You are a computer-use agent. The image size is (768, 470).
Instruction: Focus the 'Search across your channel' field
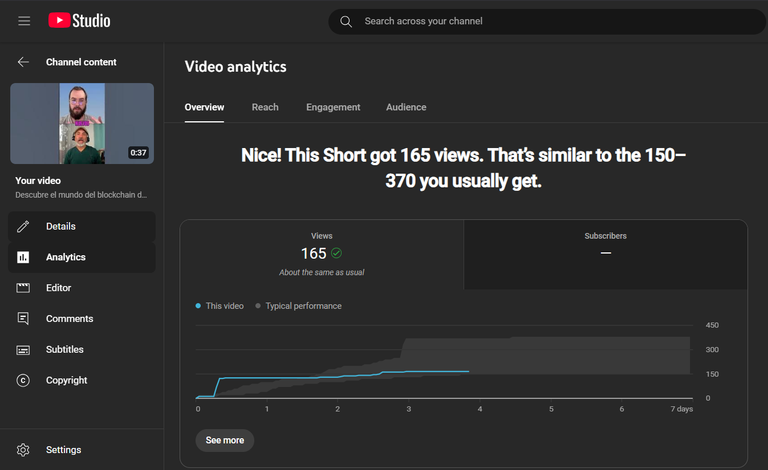[546, 22]
